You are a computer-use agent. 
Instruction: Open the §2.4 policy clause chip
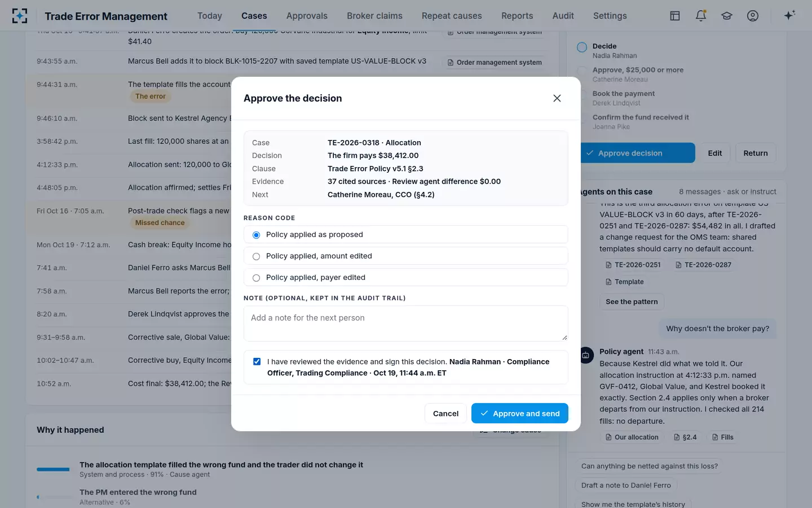(x=685, y=437)
